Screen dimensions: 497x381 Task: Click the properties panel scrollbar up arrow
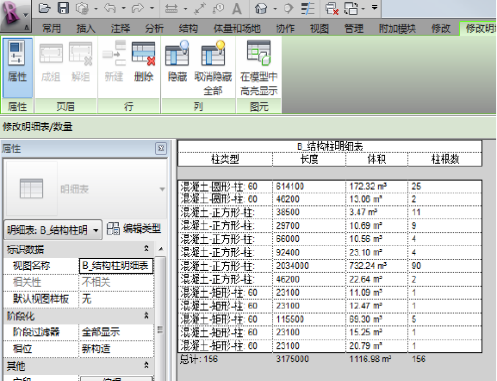[161, 249]
